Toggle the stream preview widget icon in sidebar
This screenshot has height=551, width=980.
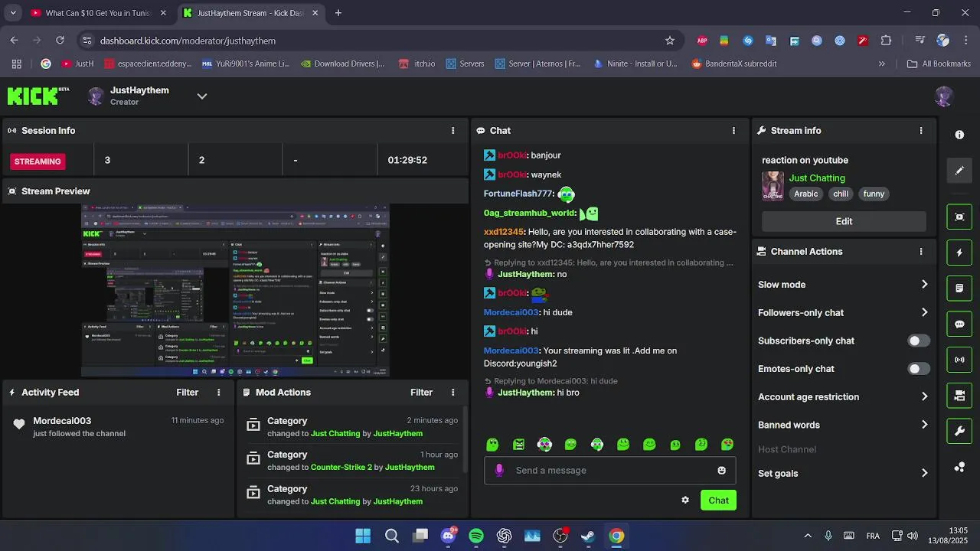coord(959,217)
